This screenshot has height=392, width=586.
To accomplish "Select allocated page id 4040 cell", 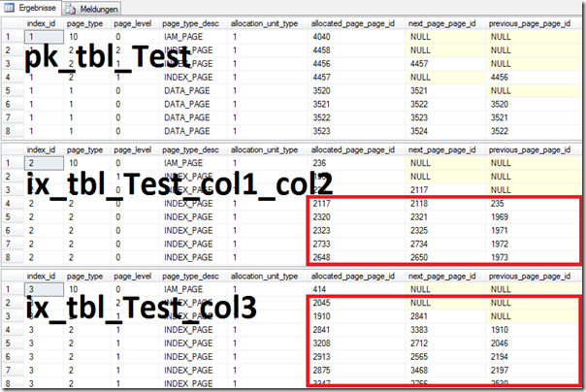I will [356, 37].
